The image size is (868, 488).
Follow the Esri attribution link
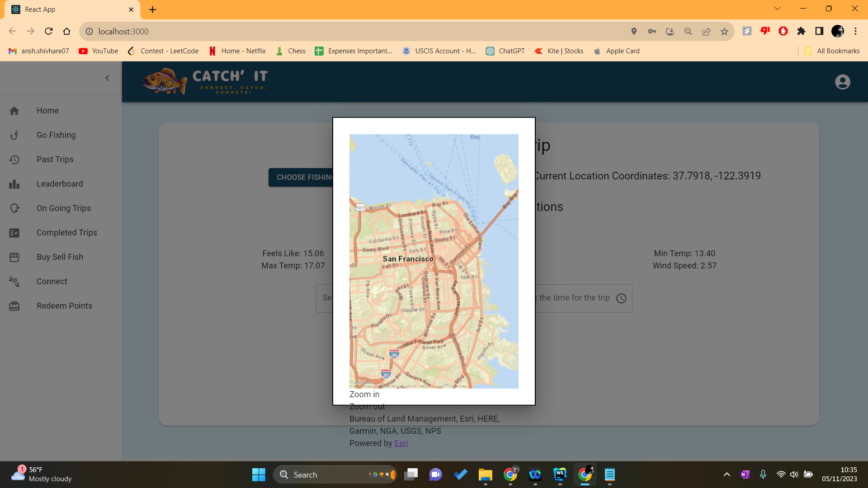(x=401, y=443)
